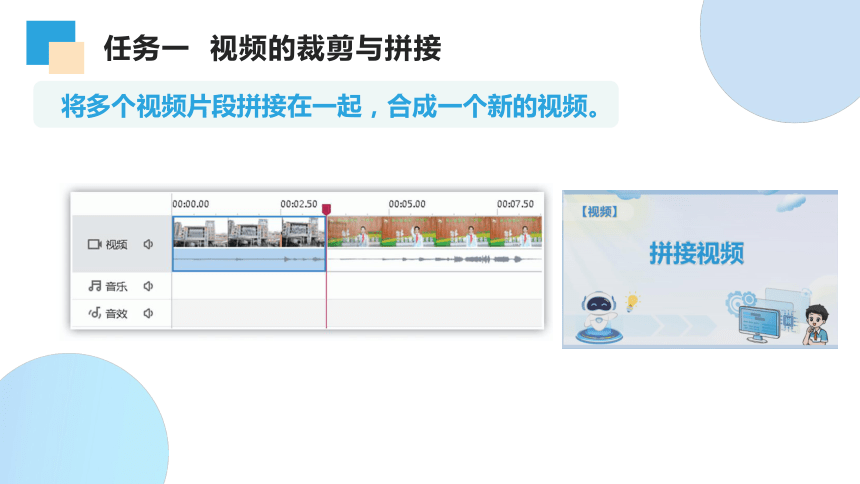The width and height of the screenshot is (860, 484).
Task: Click the 00:07.50 timestamp on the ruler
Action: point(515,204)
